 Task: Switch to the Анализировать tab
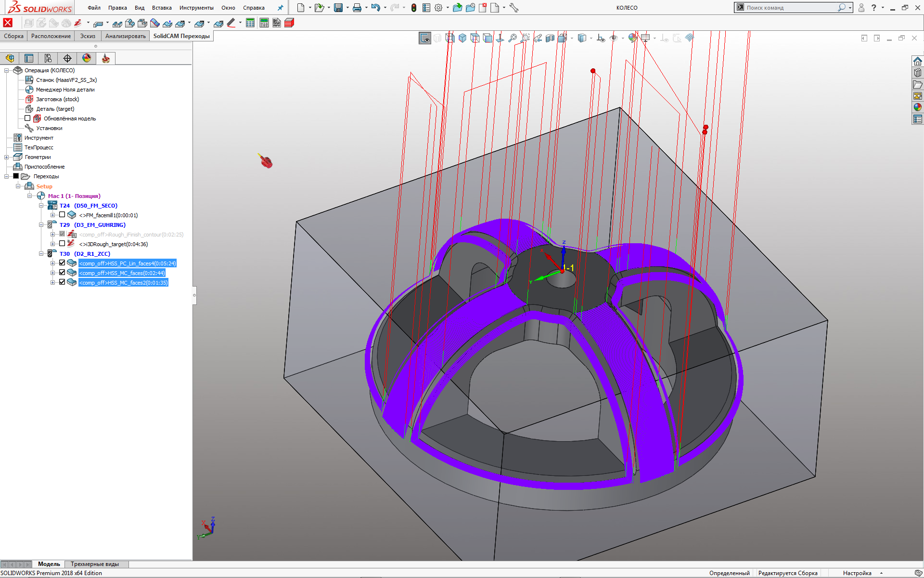[125, 36]
